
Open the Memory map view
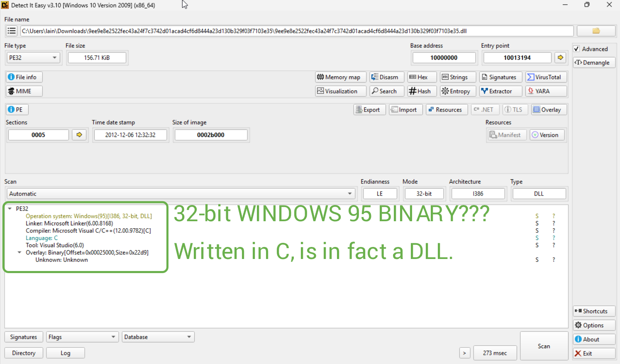coord(340,77)
